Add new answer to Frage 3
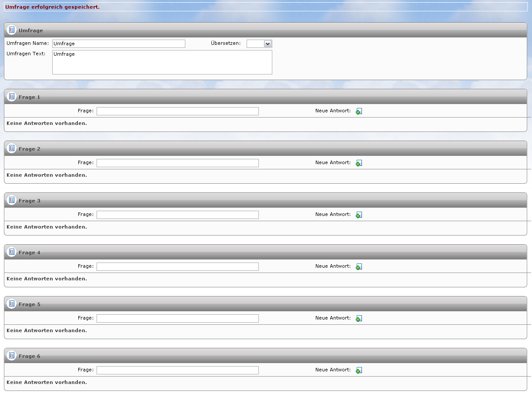This screenshot has height=394, width=532. click(359, 215)
